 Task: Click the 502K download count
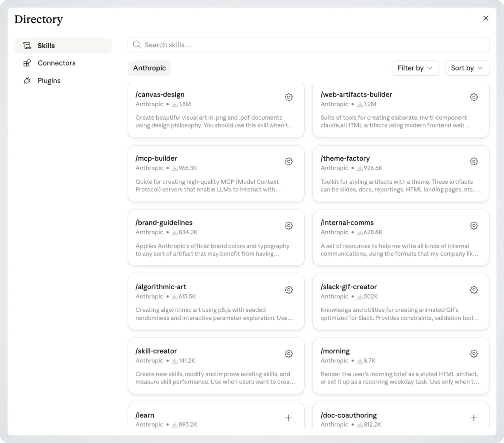371,296
